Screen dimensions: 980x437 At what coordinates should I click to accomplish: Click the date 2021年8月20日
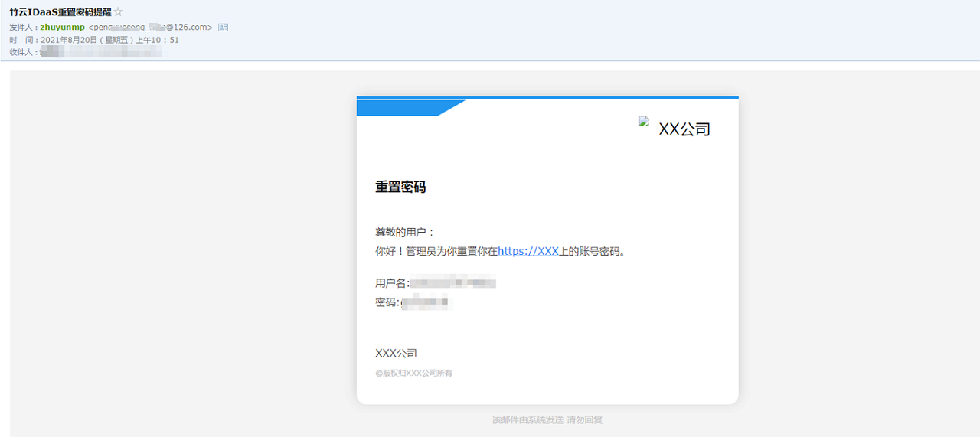pyautogui.click(x=73, y=40)
